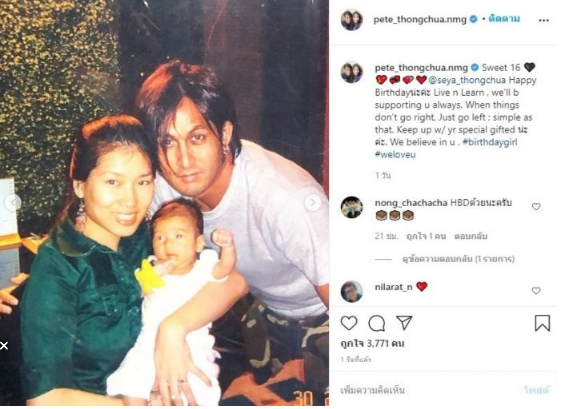Open the comment bubble icon
This screenshot has width=566, height=409.
(376, 323)
